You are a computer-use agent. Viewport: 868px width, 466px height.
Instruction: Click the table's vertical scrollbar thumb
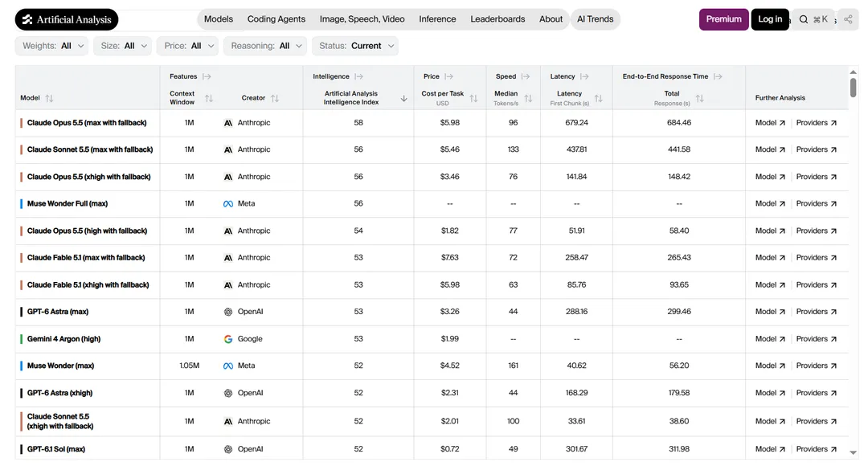pos(853,87)
